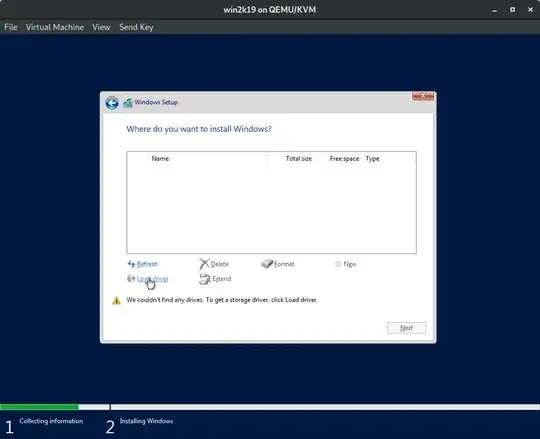The width and height of the screenshot is (540, 439).
Task: Click the 'win2k19 on QEMU/KVM' title text
Action: [x=270, y=10]
